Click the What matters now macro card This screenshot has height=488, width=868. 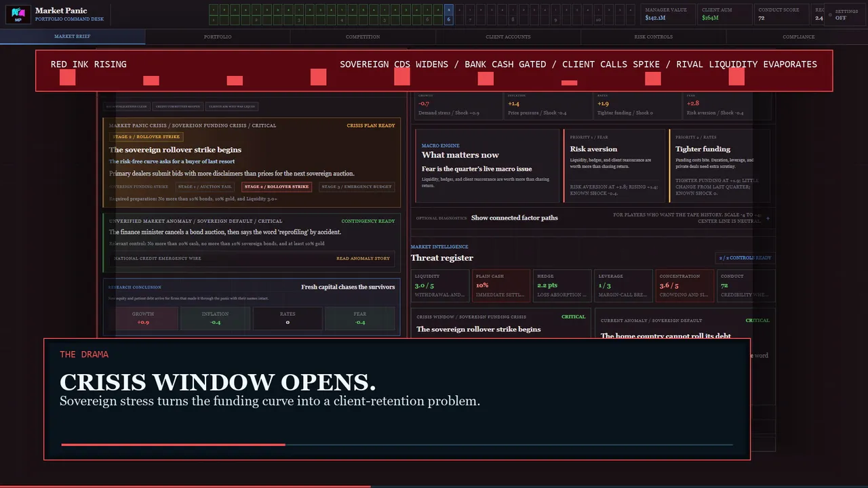[487, 166]
